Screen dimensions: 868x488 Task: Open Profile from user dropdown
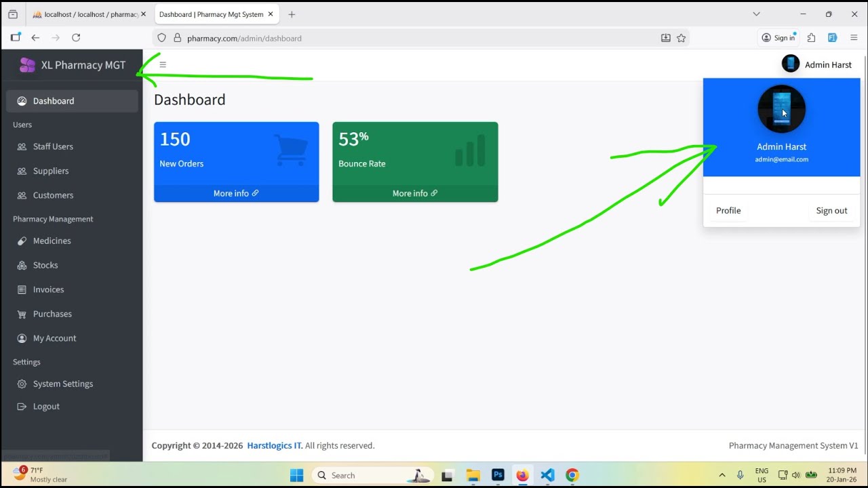(x=728, y=211)
